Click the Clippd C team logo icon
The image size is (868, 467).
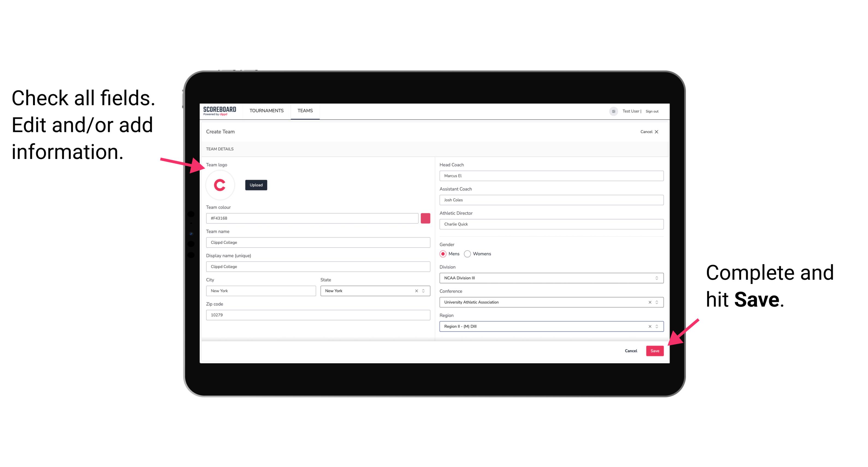(220, 185)
